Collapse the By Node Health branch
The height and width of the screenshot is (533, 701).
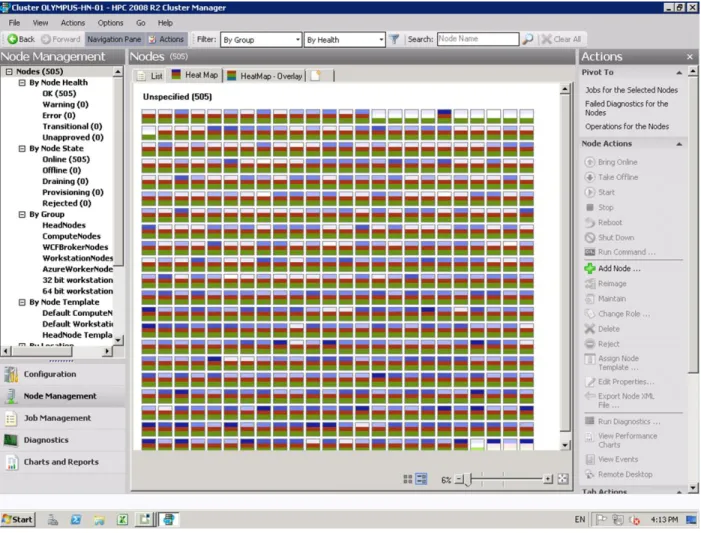click(22, 83)
